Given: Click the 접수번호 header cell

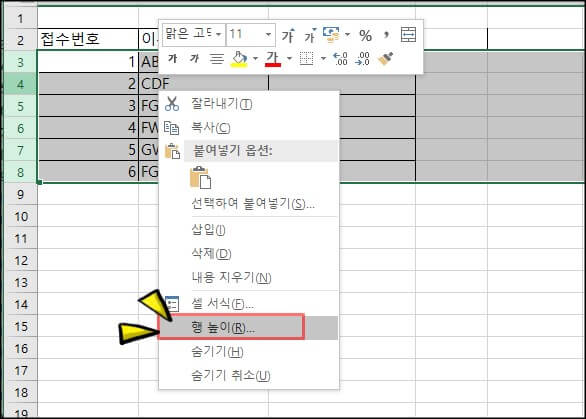Looking at the screenshot, I should pos(88,39).
